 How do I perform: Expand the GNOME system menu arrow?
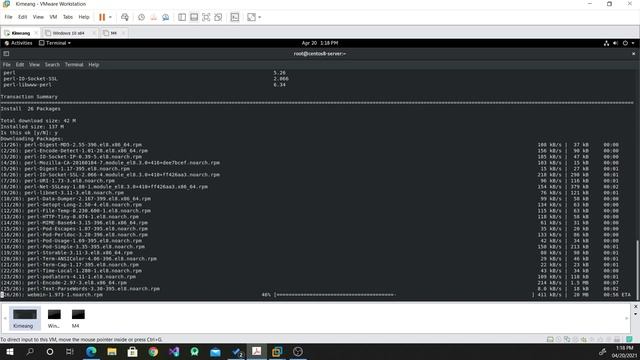(x=633, y=43)
